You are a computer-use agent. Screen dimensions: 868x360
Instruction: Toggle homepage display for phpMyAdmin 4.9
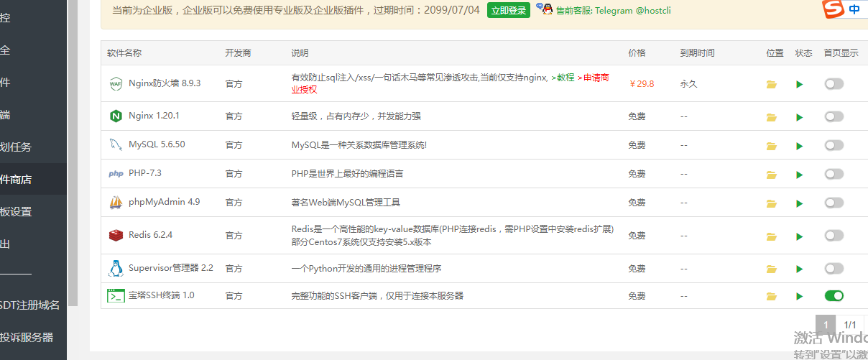pos(834,203)
